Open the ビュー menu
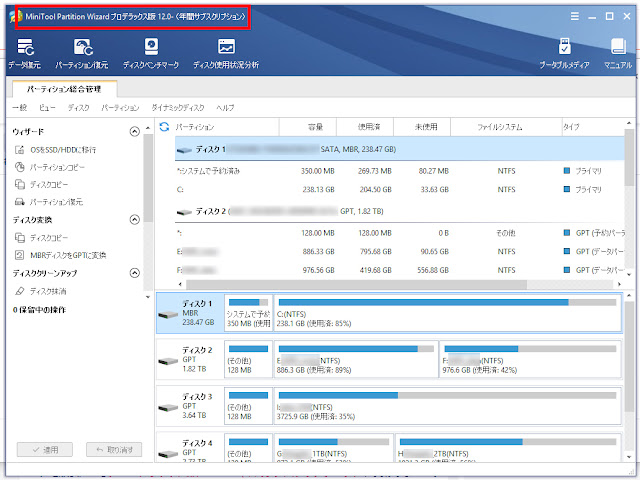Viewport: 640px width, 480px height. pyautogui.click(x=47, y=108)
